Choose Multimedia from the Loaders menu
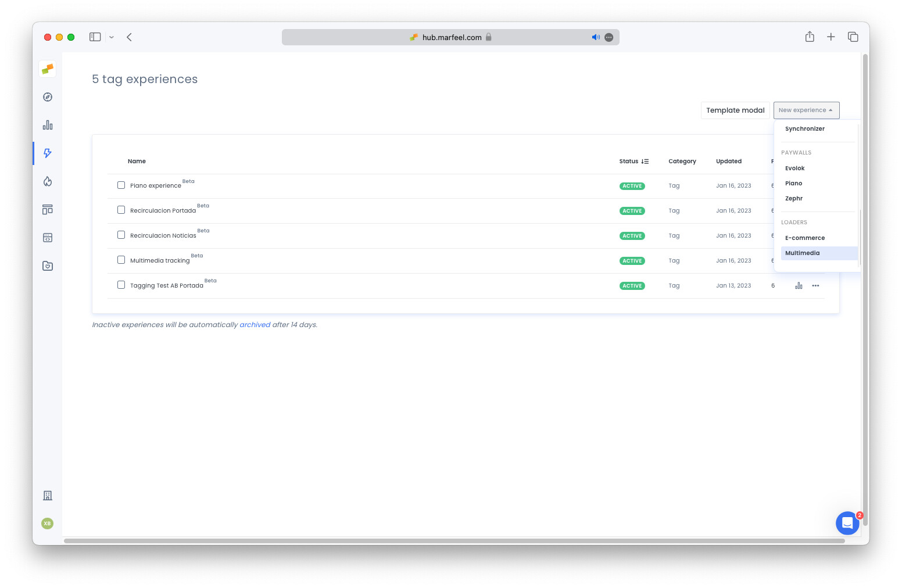Viewport: 902px width, 588px height. 803,253
